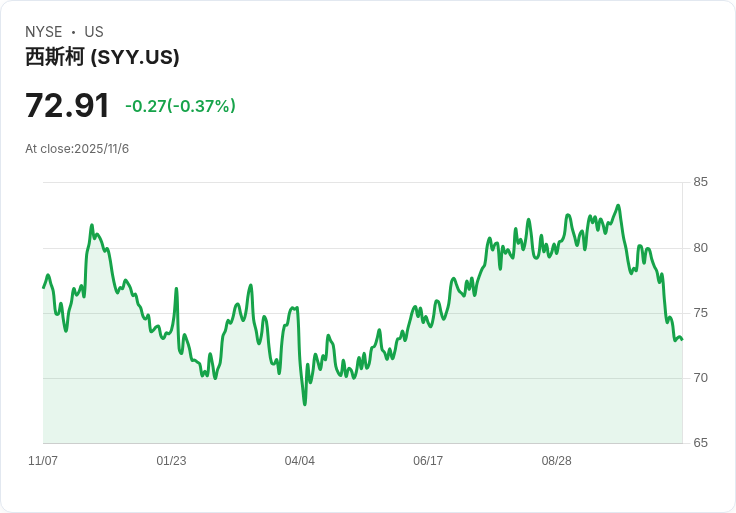Image resolution: width=736 pixels, height=513 pixels.
Task: Select the 04/04 date on x-axis
Action: 299,460
